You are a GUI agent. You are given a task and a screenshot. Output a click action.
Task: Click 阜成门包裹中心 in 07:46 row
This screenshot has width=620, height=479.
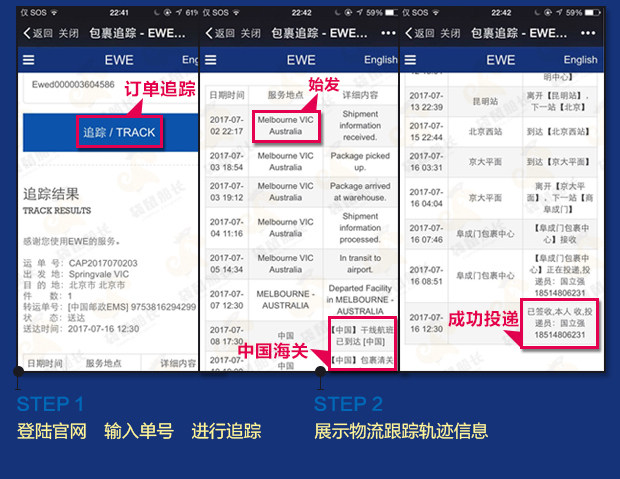485,234
